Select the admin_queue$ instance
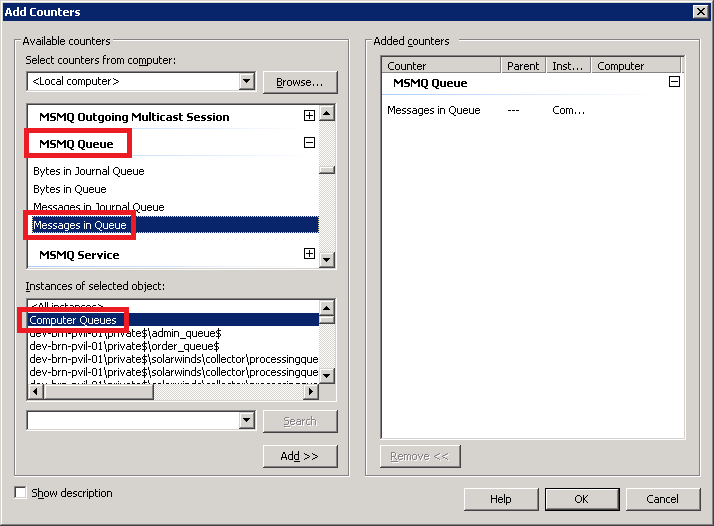Viewport: 714px width, 526px height. [x=125, y=333]
